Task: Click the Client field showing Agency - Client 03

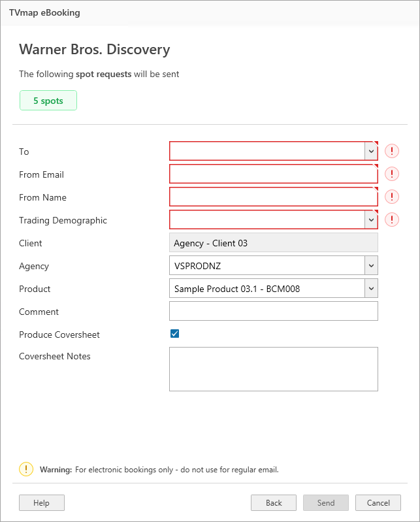Action: tap(274, 242)
